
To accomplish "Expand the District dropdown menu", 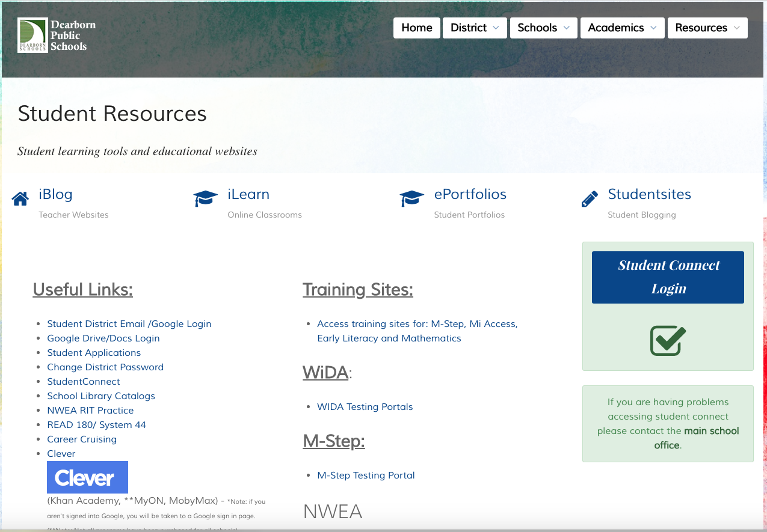I will (475, 28).
